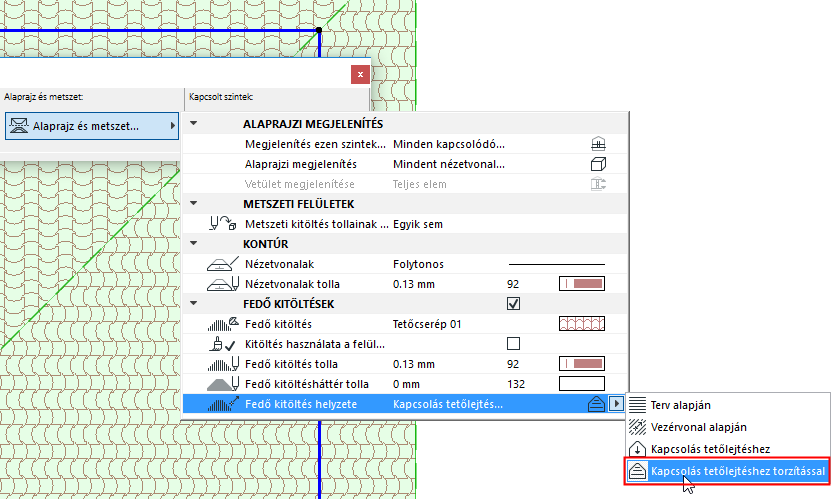Viewport: 832px width, 499px height.
Task: Click pen number 132 in Fedő kitöltésháttér tolla row
Action: pos(516,384)
